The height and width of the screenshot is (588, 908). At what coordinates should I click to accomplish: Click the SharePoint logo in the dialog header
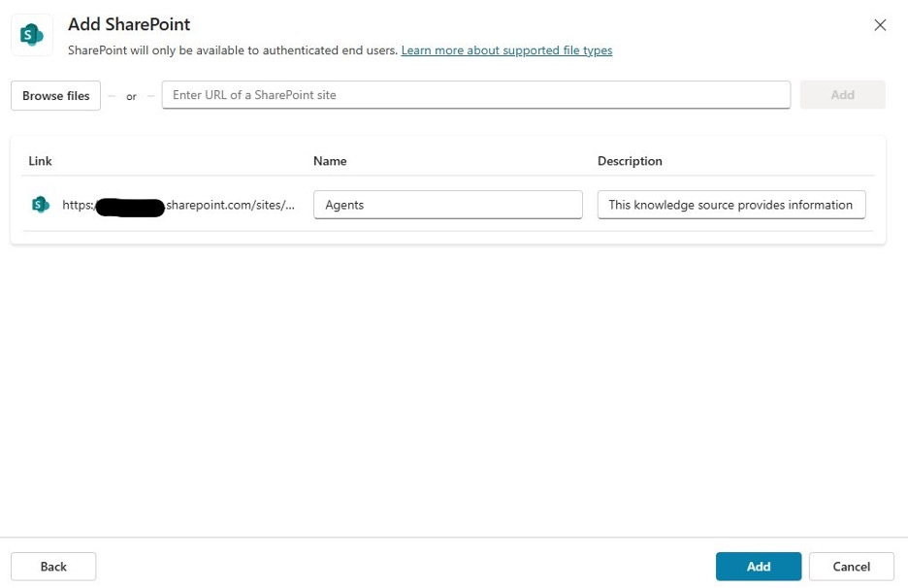pyautogui.click(x=32, y=35)
